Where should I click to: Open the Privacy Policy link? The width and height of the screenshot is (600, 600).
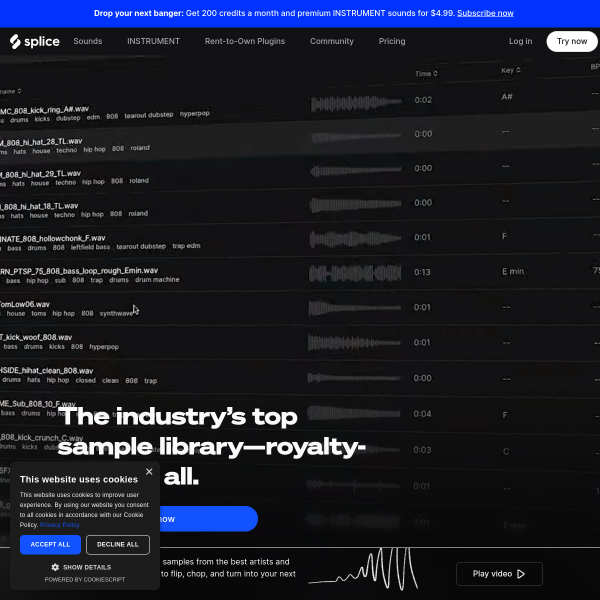59,525
